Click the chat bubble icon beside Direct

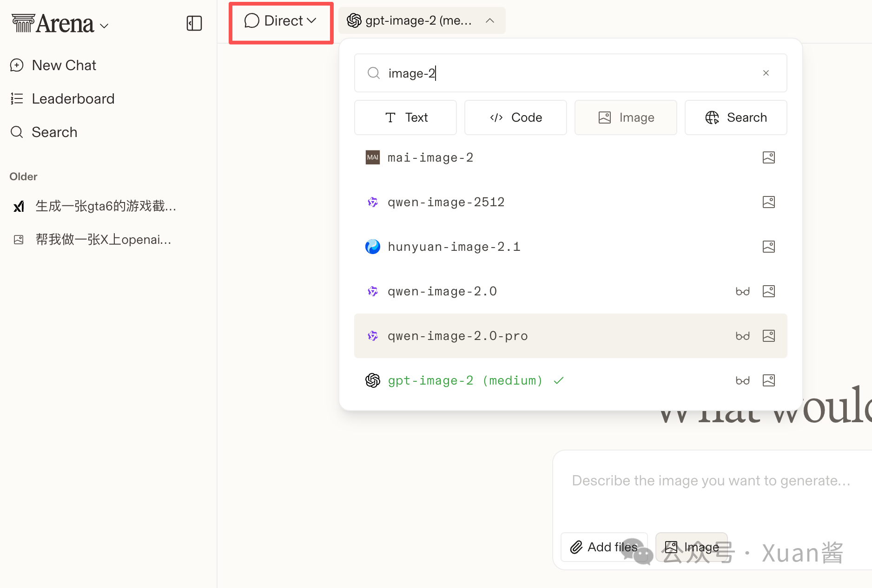pyautogui.click(x=251, y=21)
